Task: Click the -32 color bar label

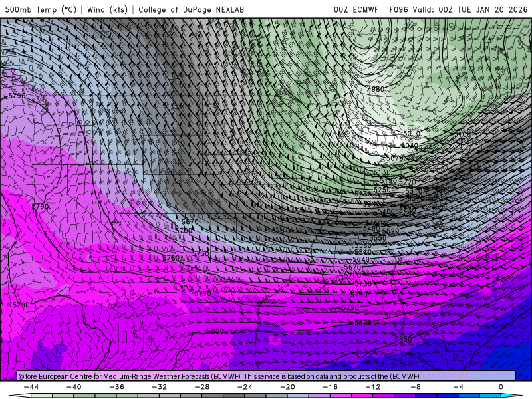Action: click(160, 387)
